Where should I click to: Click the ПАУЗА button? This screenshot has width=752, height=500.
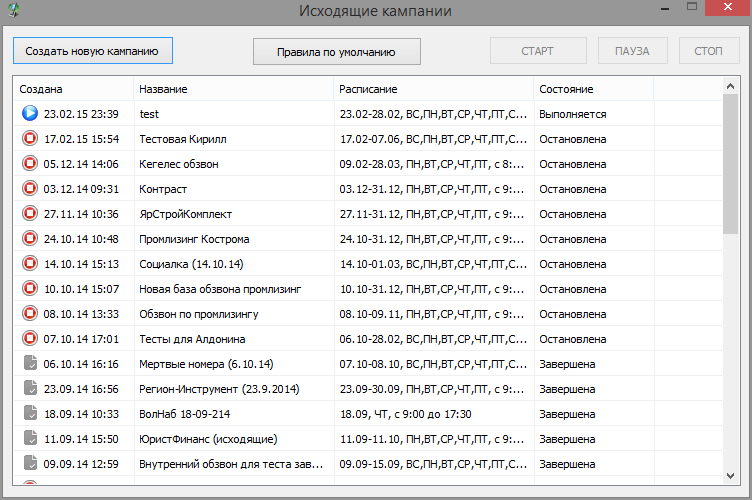(633, 51)
